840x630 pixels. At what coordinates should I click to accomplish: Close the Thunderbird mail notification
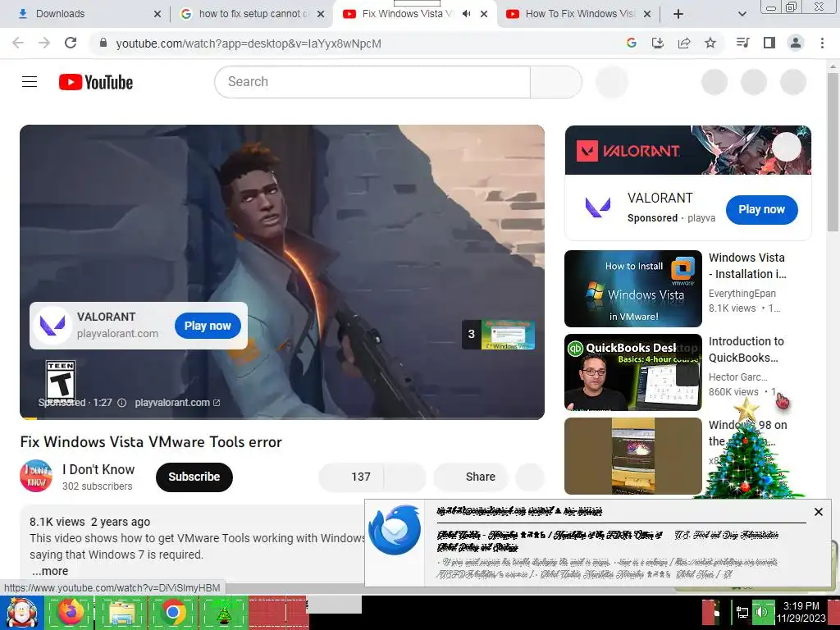(x=818, y=512)
